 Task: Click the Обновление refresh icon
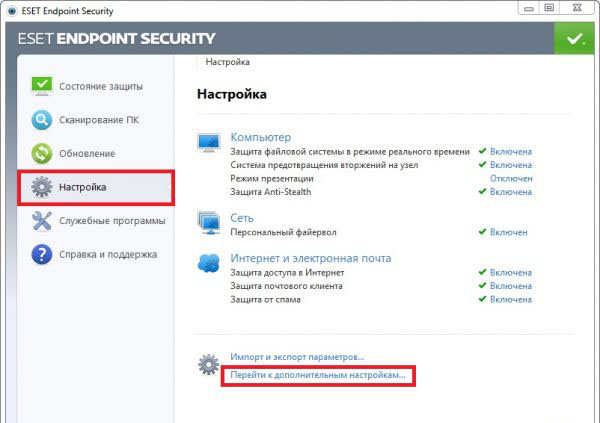point(42,154)
